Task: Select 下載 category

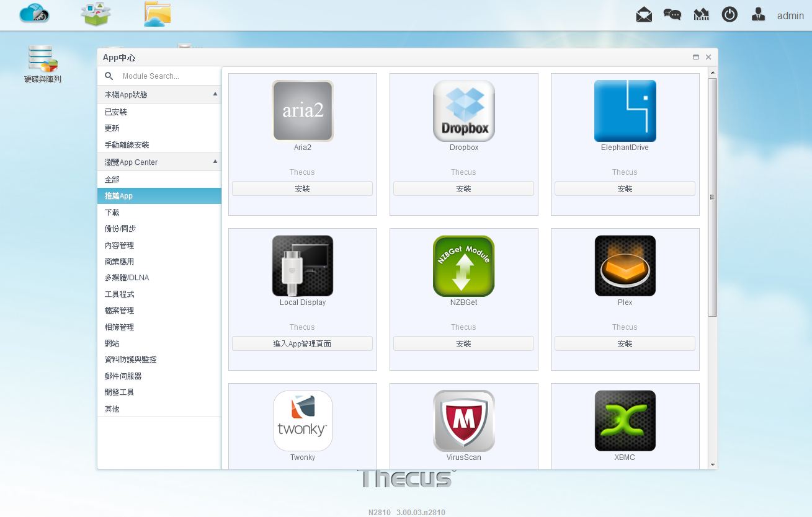Action: 159,213
